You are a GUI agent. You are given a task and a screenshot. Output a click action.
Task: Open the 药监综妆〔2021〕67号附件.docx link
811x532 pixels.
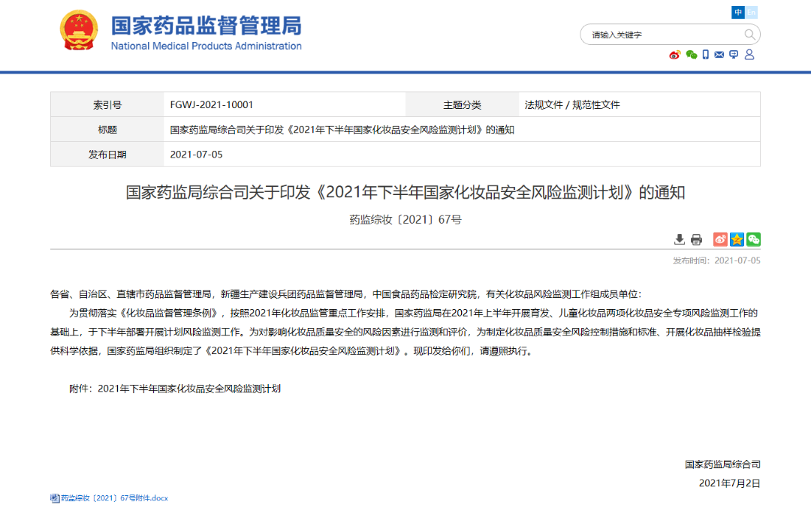pos(114,498)
